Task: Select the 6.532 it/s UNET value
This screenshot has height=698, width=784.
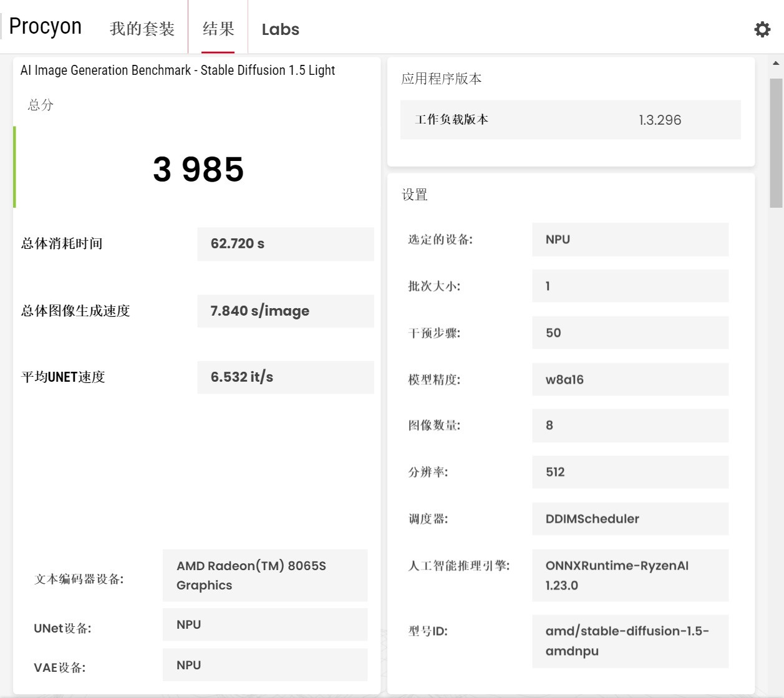Action: [286, 377]
